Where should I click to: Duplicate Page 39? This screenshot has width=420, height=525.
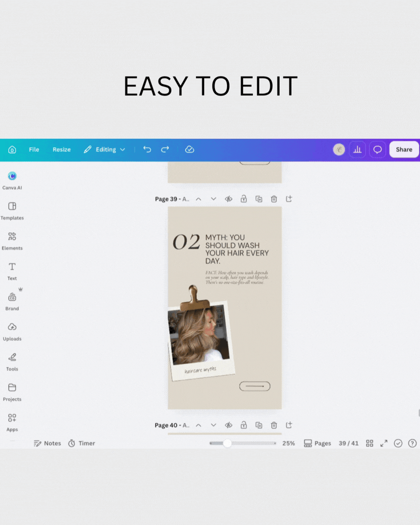[259, 199]
